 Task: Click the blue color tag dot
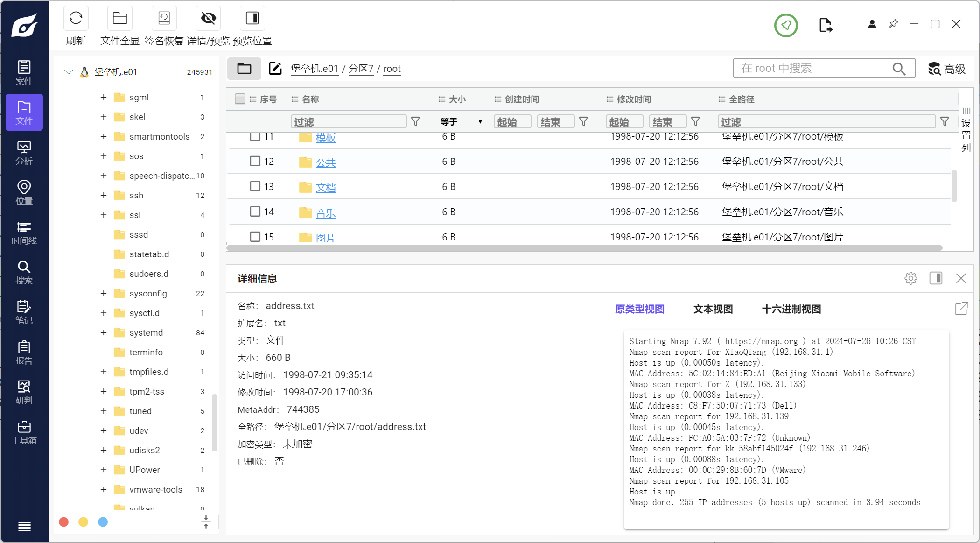[x=103, y=522]
